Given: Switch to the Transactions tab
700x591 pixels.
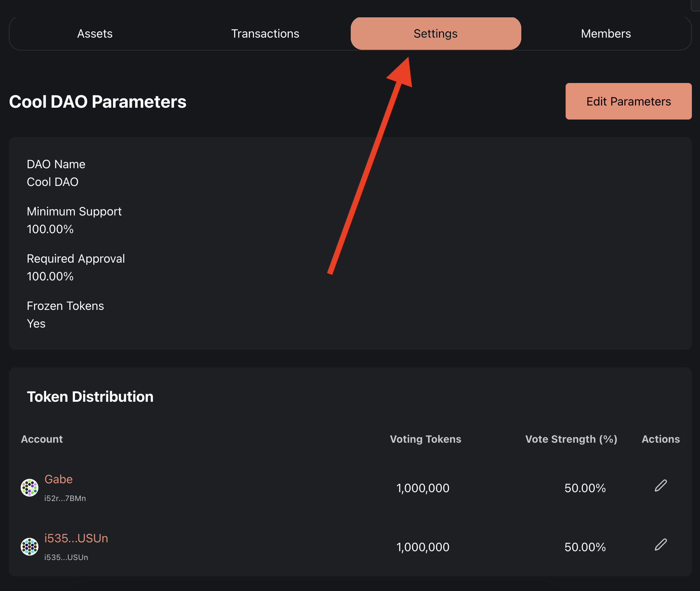Looking at the screenshot, I should (x=265, y=34).
